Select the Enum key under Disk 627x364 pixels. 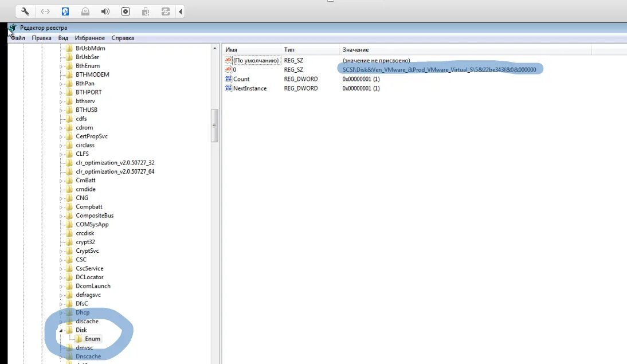coord(93,338)
